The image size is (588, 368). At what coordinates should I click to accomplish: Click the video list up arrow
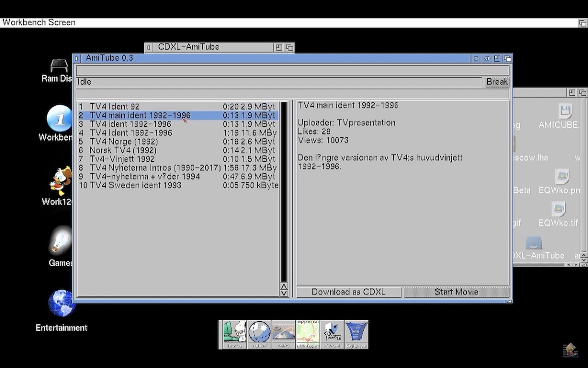284,287
